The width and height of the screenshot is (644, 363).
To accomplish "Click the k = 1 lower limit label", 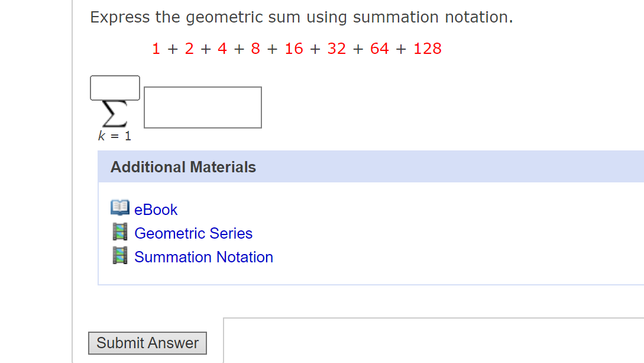I will (x=114, y=135).
